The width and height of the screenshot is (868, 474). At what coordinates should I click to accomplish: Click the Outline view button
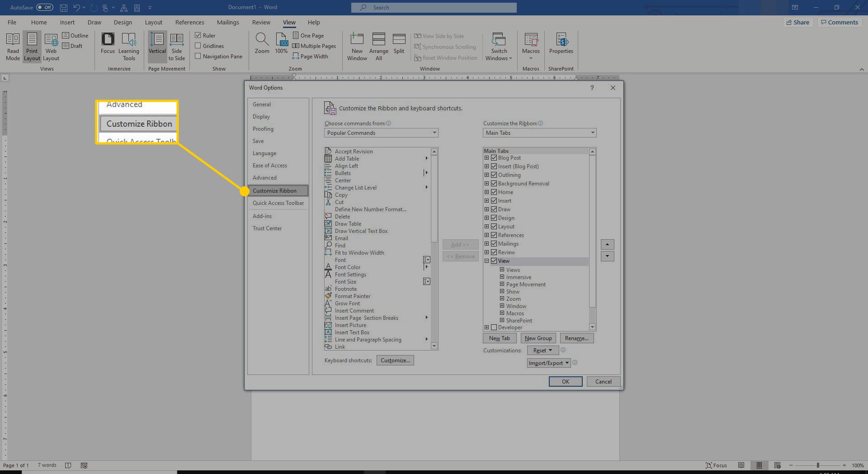(x=75, y=35)
